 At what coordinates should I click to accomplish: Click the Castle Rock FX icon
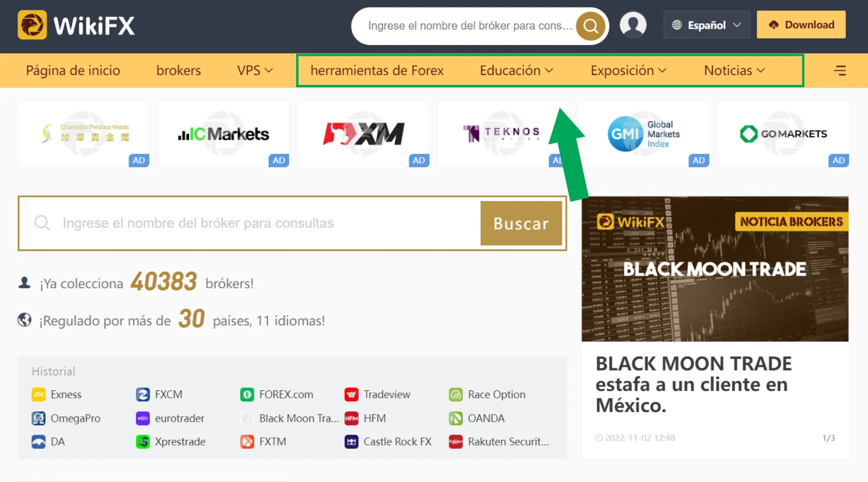tap(351, 442)
